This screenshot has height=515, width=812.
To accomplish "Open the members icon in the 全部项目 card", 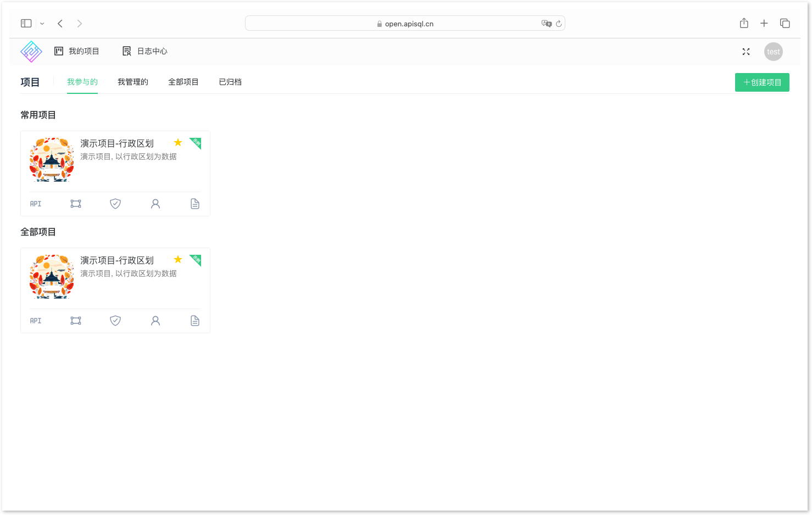I will point(155,321).
